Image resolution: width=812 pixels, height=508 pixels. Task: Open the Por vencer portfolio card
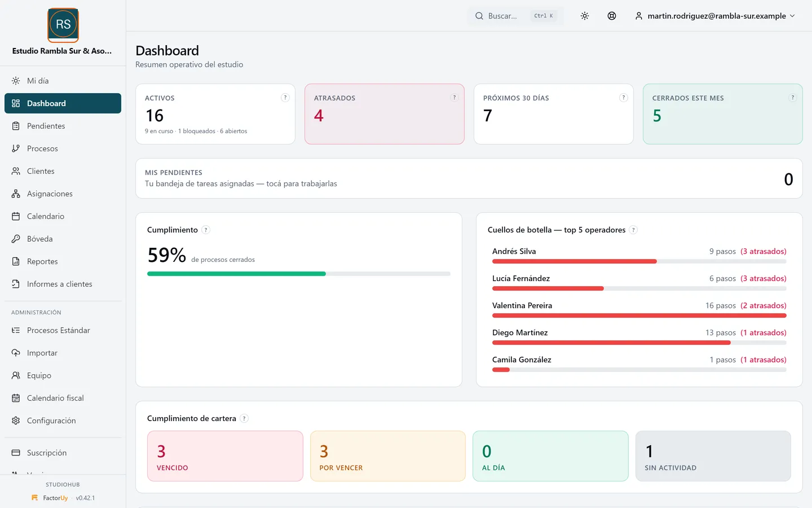click(388, 456)
